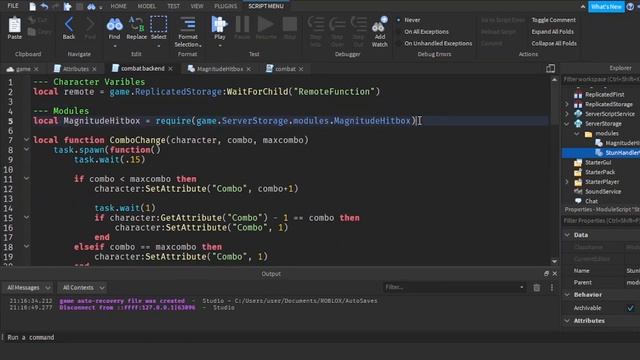The width and height of the screenshot is (640, 360).
Task: Switch to the PLUGINS ribbon tab
Action: pos(225,6)
